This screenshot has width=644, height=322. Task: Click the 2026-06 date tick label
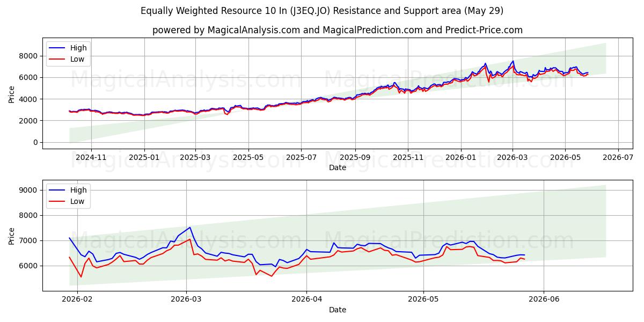point(544,299)
